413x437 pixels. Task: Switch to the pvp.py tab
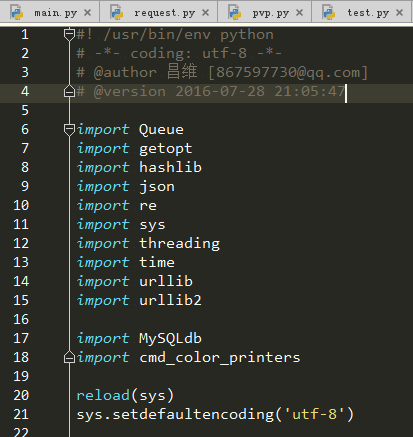coord(265,12)
